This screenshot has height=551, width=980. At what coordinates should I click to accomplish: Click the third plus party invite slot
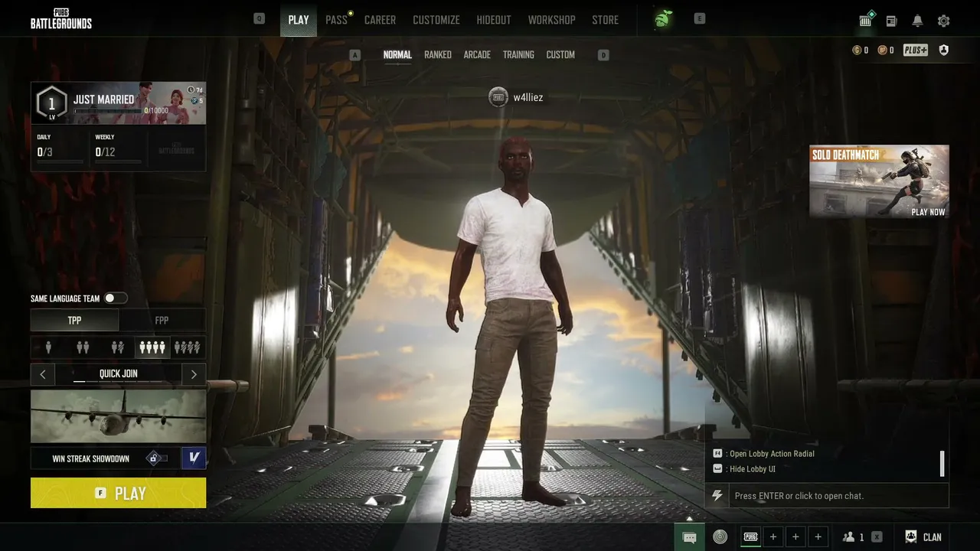point(818,537)
